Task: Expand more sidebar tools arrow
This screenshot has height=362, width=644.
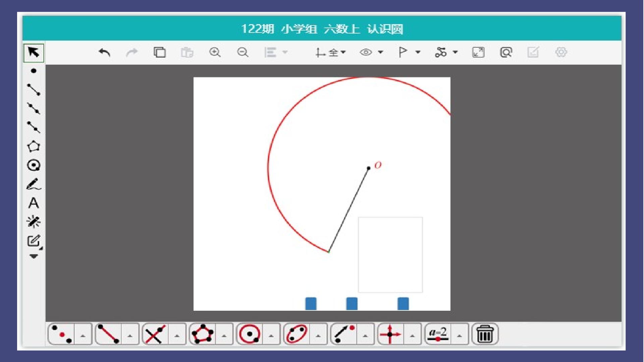Action: [x=34, y=256]
